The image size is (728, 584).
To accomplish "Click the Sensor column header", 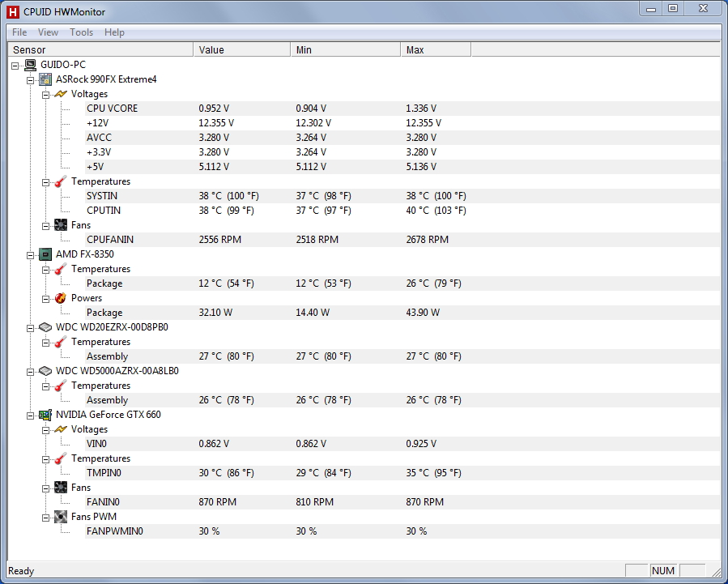I will click(100, 49).
